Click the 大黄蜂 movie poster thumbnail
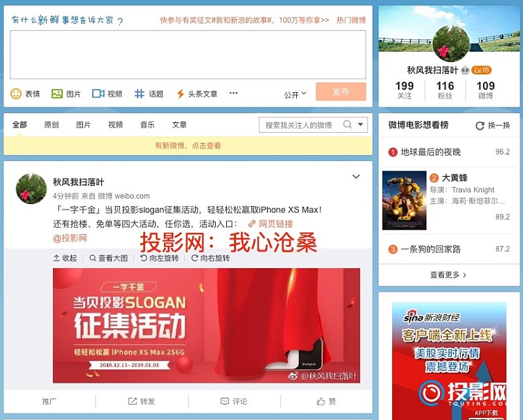The image size is (523, 420). (404, 200)
